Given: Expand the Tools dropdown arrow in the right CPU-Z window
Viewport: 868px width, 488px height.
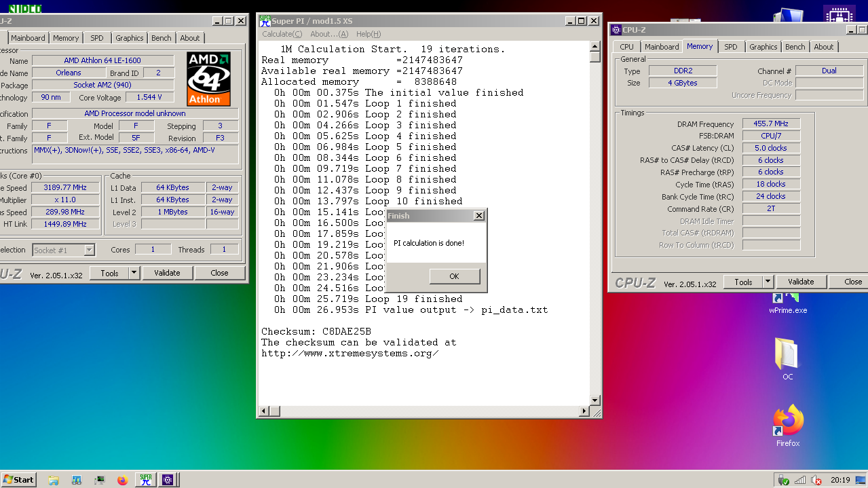Looking at the screenshot, I should click(x=768, y=282).
